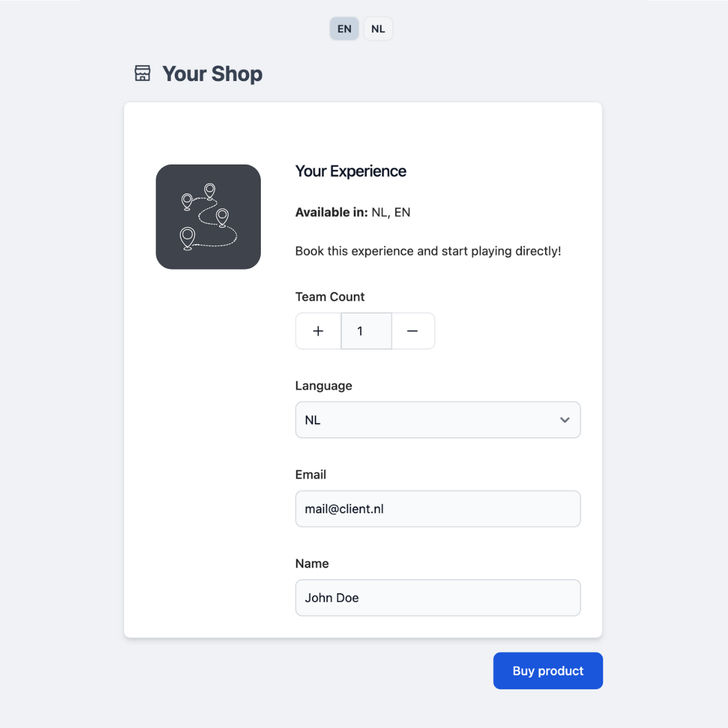Image resolution: width=728 pixels, height=728 pixels.
Task: Switch site language to EN
Action: click(344, 29)
